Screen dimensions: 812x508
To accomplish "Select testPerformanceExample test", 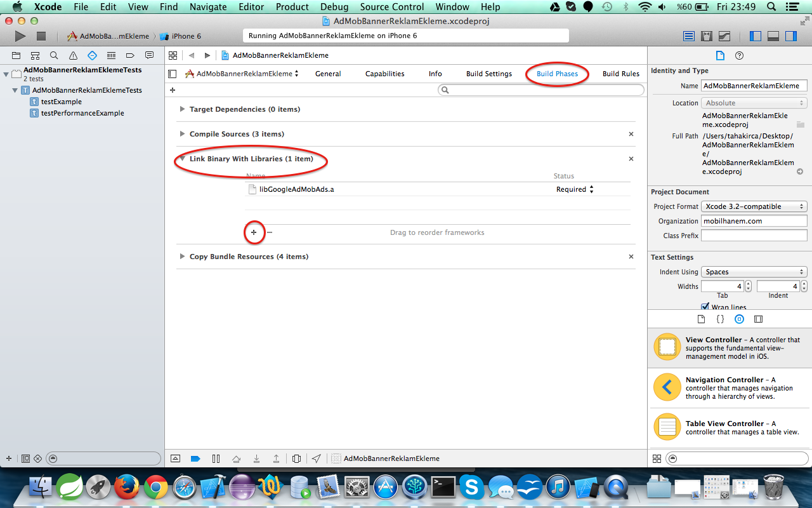I will pos(82,113).
